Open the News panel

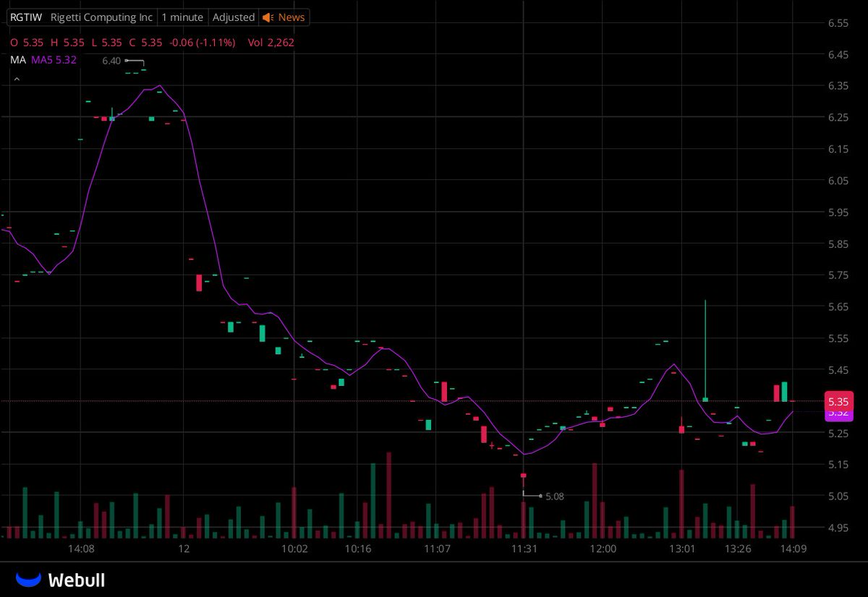click(291, 17)
